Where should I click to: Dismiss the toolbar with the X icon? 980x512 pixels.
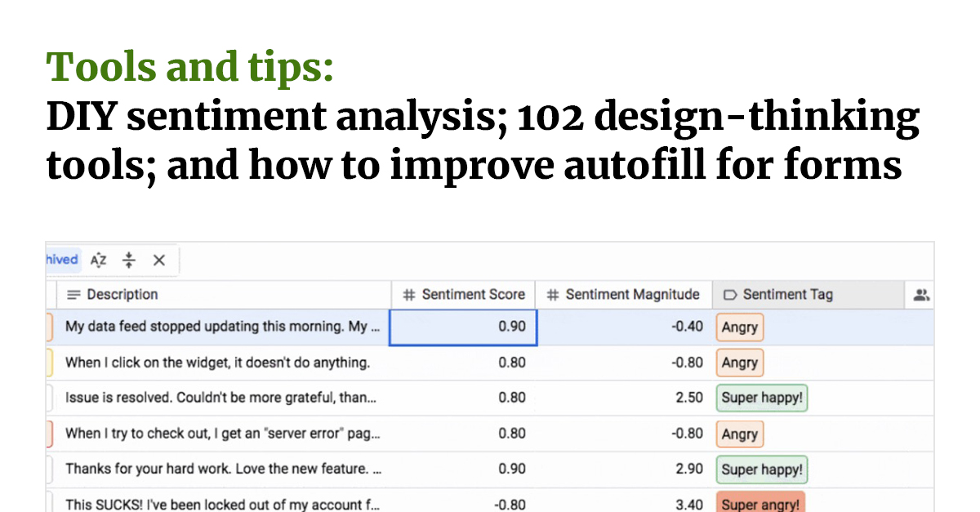coord(159,260)
